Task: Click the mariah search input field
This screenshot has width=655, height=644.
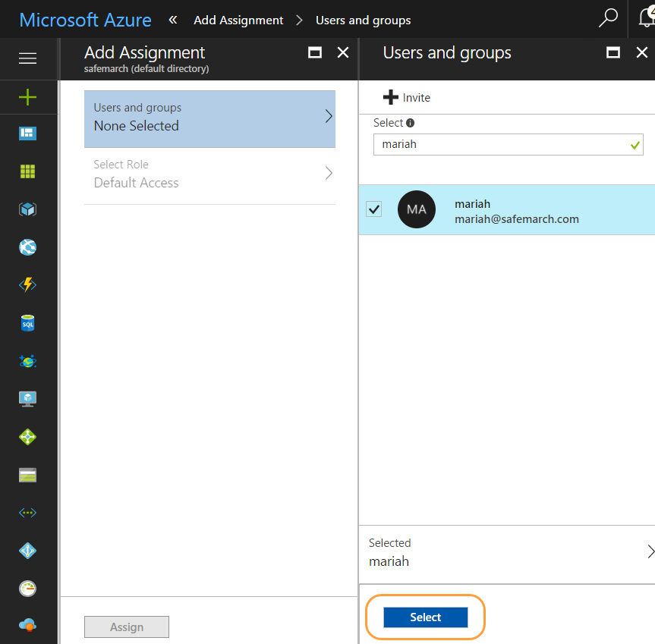Action: (x=509, y=144)
